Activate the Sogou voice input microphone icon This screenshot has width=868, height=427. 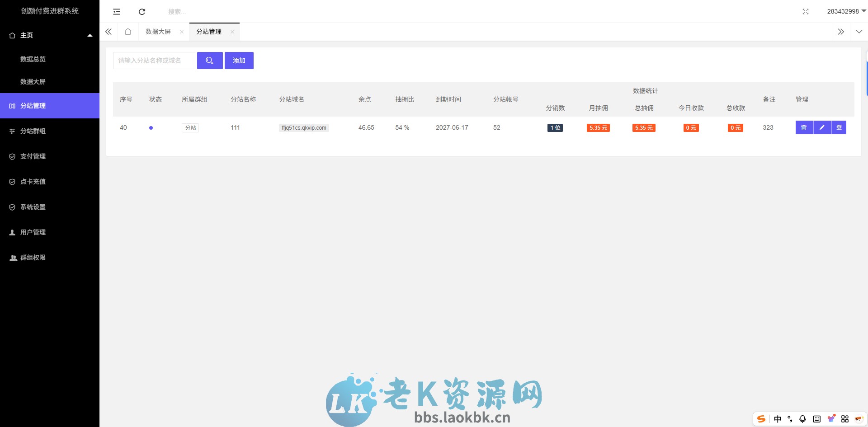coord(803,419)
